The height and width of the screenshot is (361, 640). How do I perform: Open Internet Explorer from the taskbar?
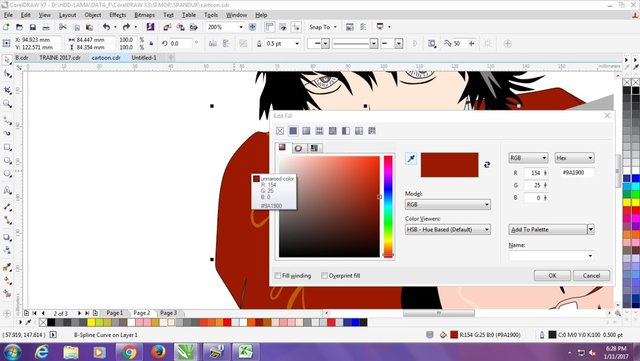42,352
